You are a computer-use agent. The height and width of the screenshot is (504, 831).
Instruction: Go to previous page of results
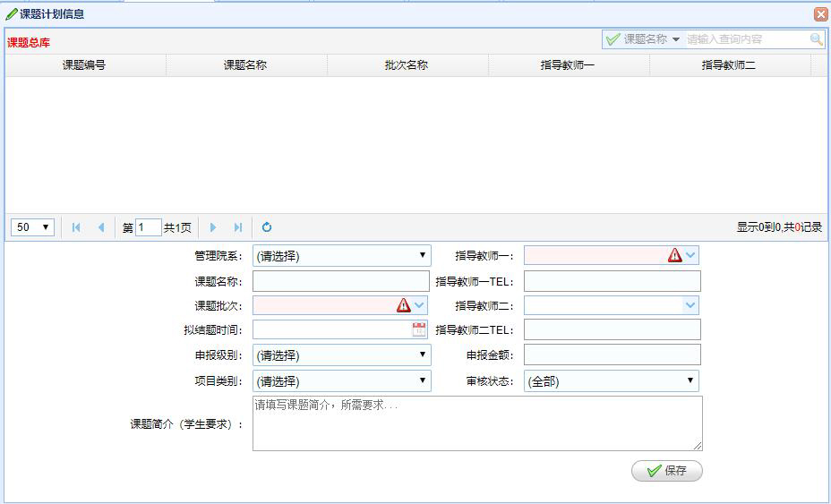(x=101, y=227)
